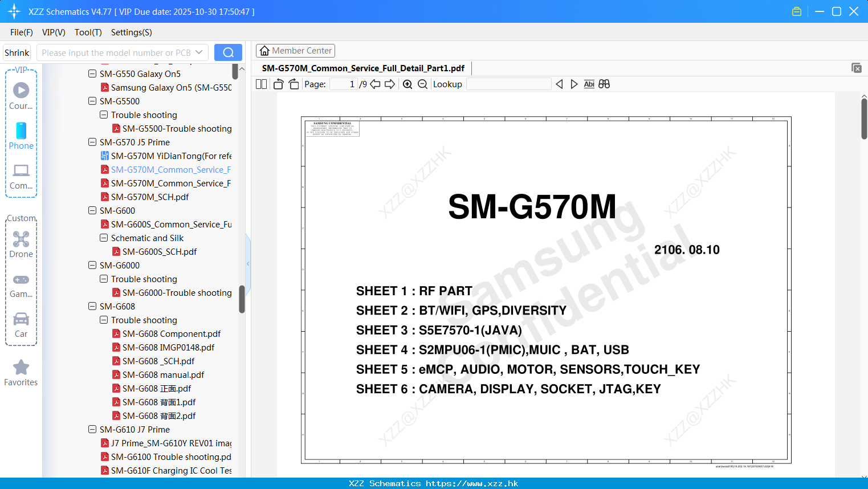868x489 pixels.
Task: Zoom out of the PDF
Action: (x=422, y=84)
